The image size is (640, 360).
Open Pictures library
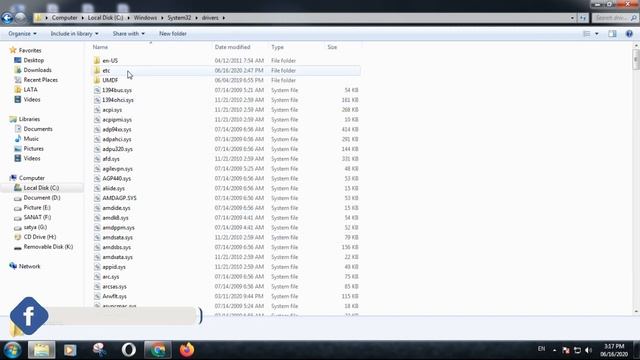[x=33, y=149]
